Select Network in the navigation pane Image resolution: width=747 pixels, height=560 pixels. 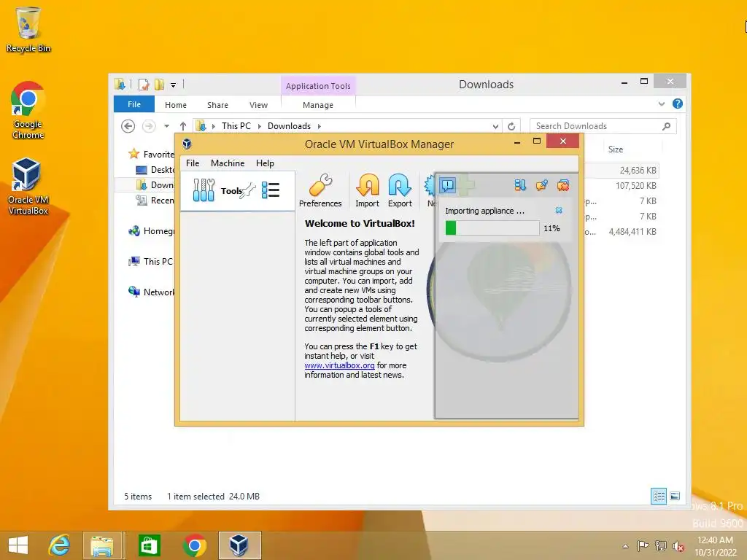pos(152,292)
